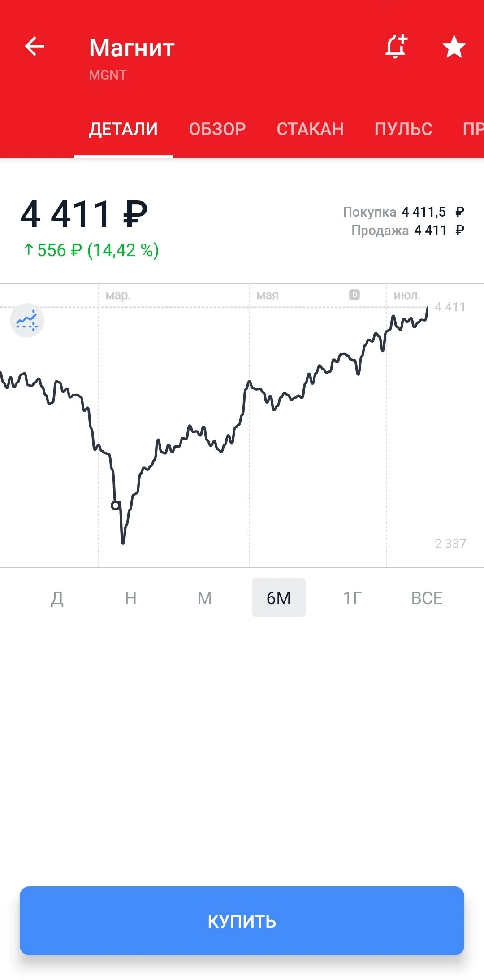Tap the main 4 411 ₽ price

[84, 214]
